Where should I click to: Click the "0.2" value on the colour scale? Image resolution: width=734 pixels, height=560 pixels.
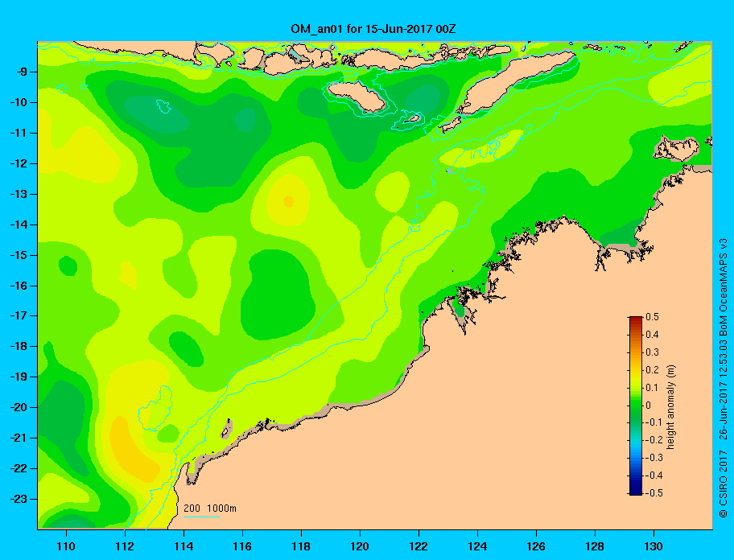652,369
